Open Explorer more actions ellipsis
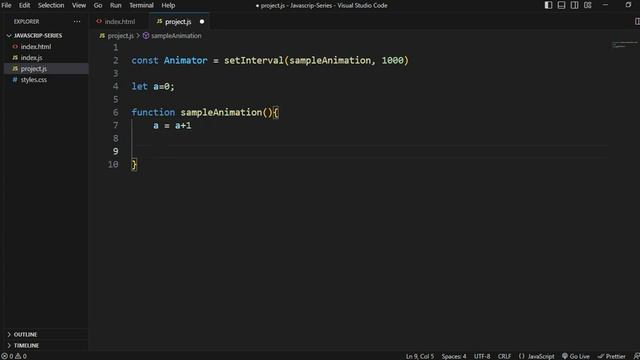This screenshot has width=640, height=360. 77,22
